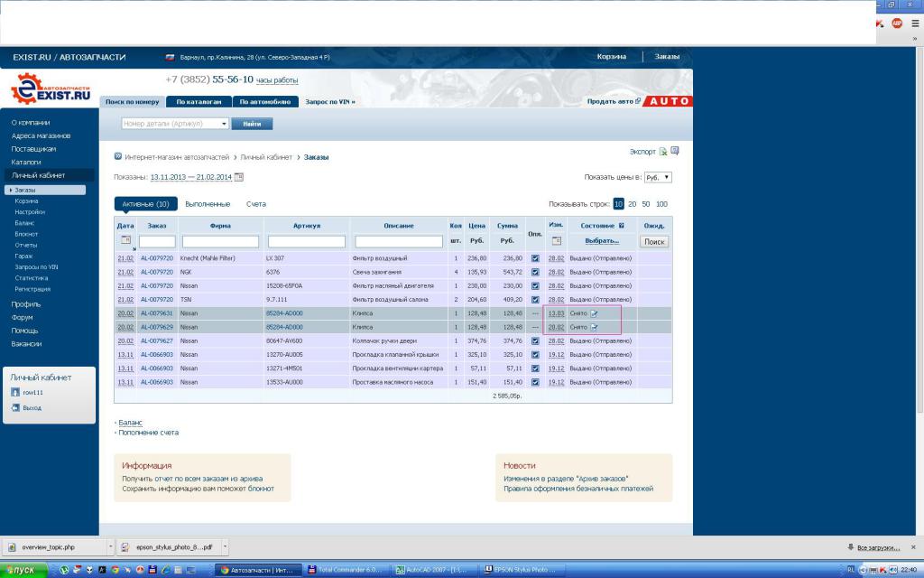
Task: Open the Корзина link in the top bar
Action: pyautogui.click(x=611, y=57)
